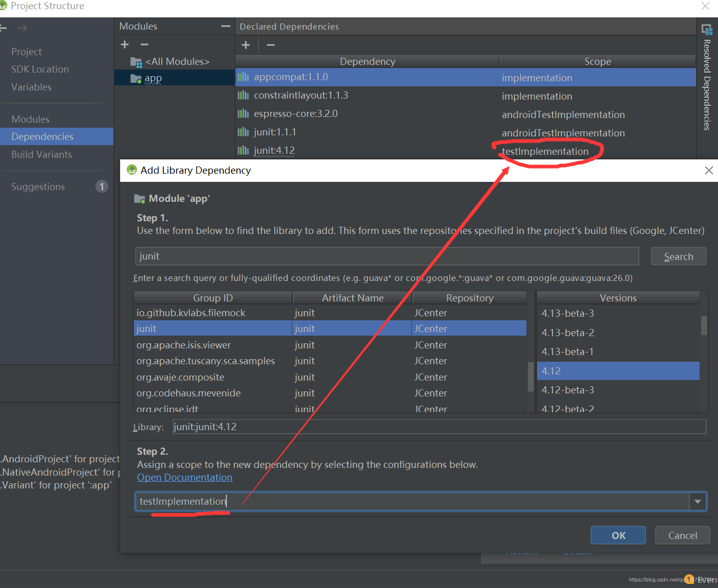Click the Dependency column header
The height and width of the screenshot is (588, 718).
coord(367,61)
